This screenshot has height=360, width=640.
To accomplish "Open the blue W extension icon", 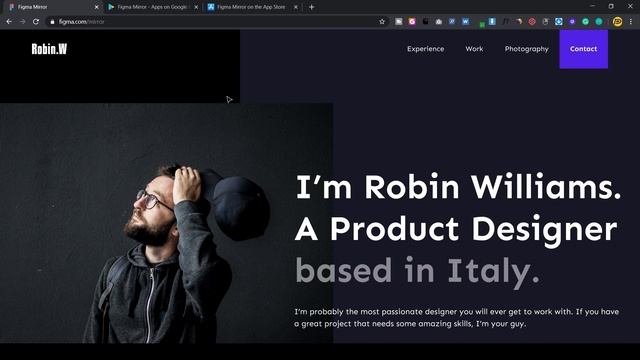I will coord(465,22).
